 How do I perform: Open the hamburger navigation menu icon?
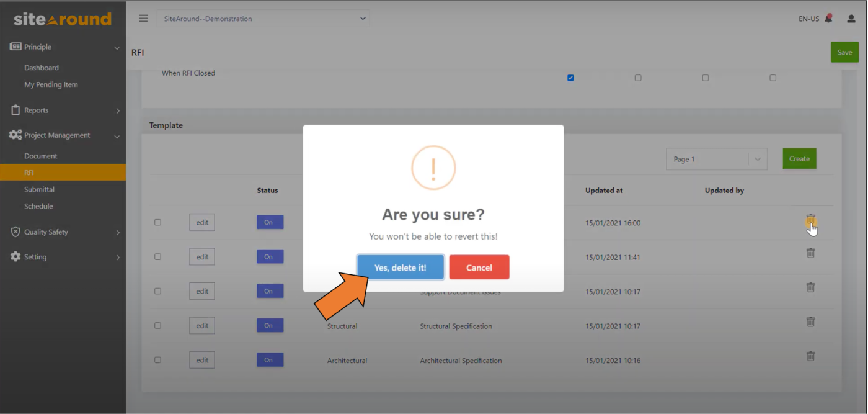[x=143, y=18]
